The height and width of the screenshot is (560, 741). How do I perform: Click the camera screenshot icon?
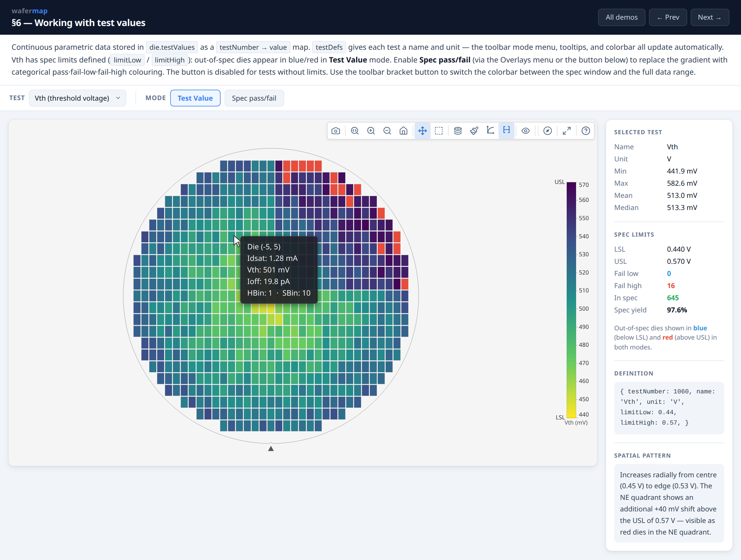pyautogui.click(x=336, y=131)
